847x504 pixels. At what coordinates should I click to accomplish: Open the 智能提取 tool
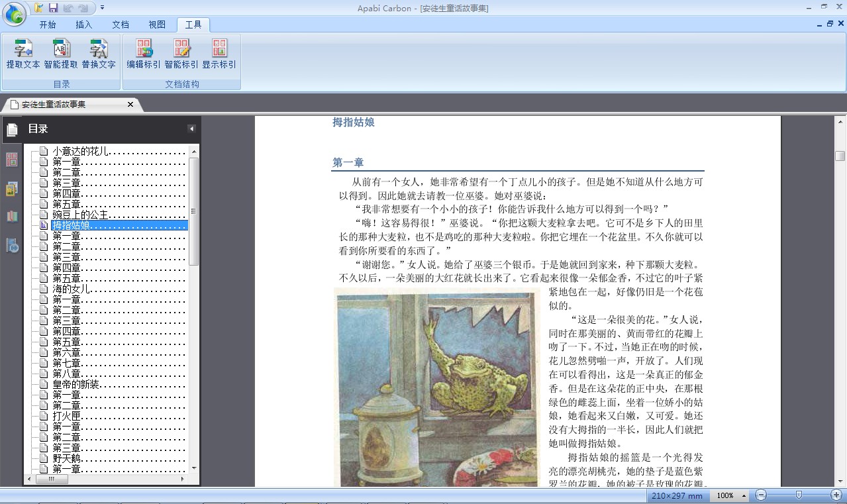61,54
